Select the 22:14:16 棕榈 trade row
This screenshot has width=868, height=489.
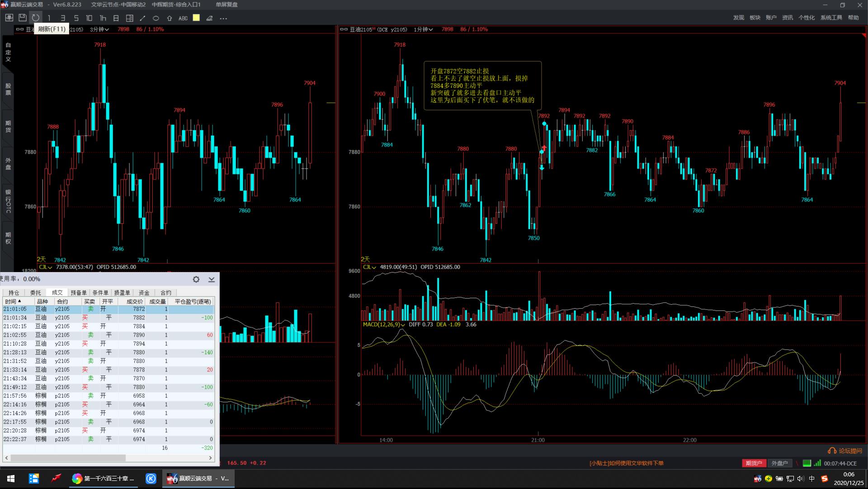point(108,404)
